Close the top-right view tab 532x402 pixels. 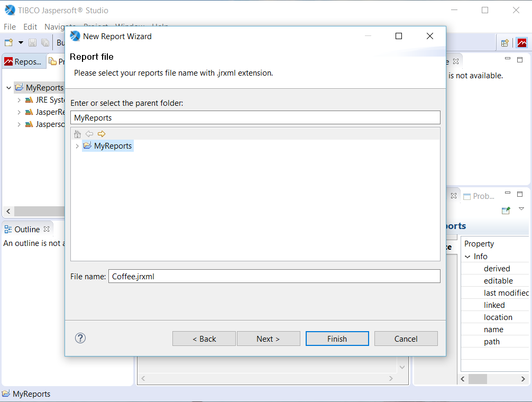456,61
